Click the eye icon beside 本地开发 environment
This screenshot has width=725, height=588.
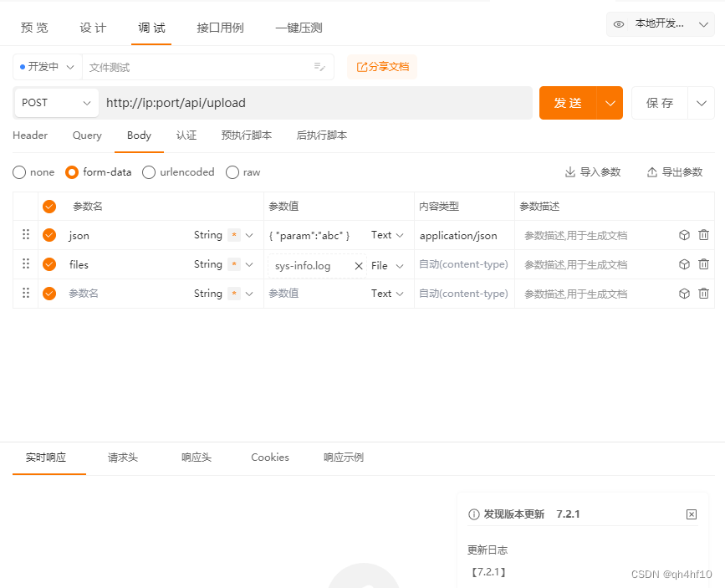pyautogui.click(x=618, y=23)
